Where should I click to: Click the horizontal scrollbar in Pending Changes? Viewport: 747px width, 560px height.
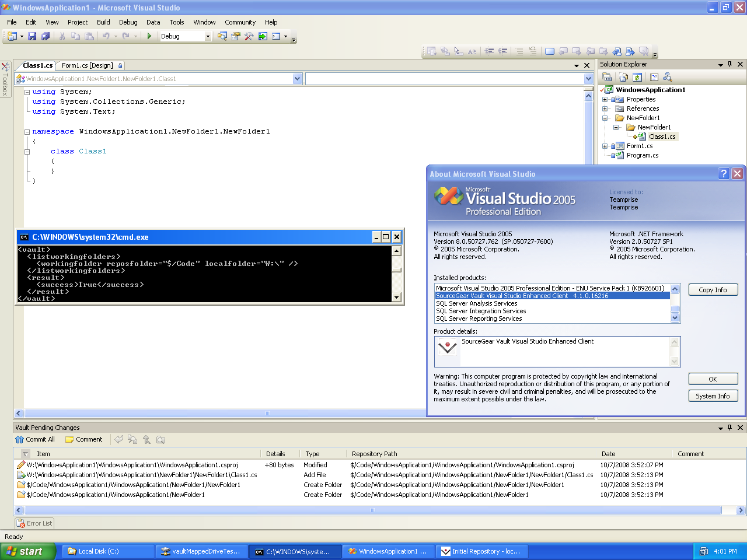(373, 510)
